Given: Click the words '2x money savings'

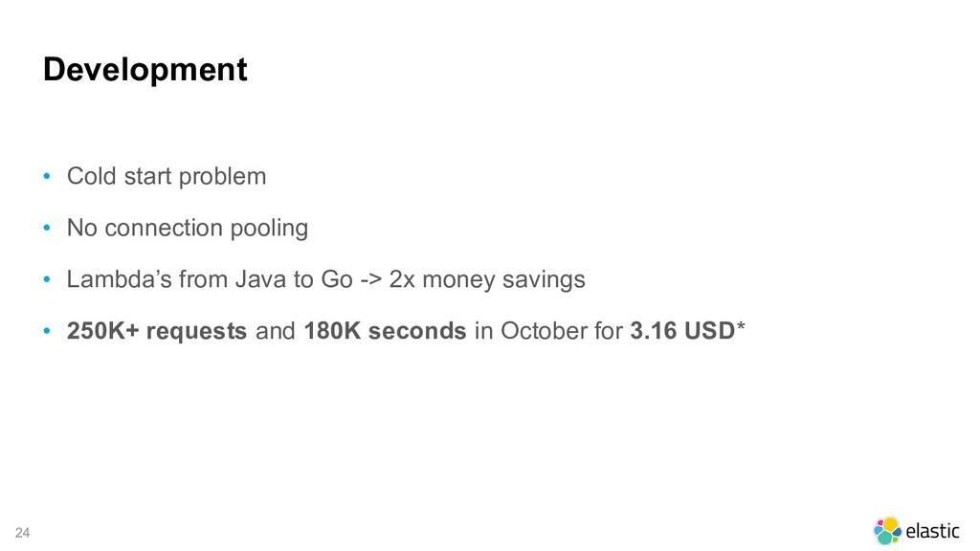Looking at the screenshot, I should 487,279.
